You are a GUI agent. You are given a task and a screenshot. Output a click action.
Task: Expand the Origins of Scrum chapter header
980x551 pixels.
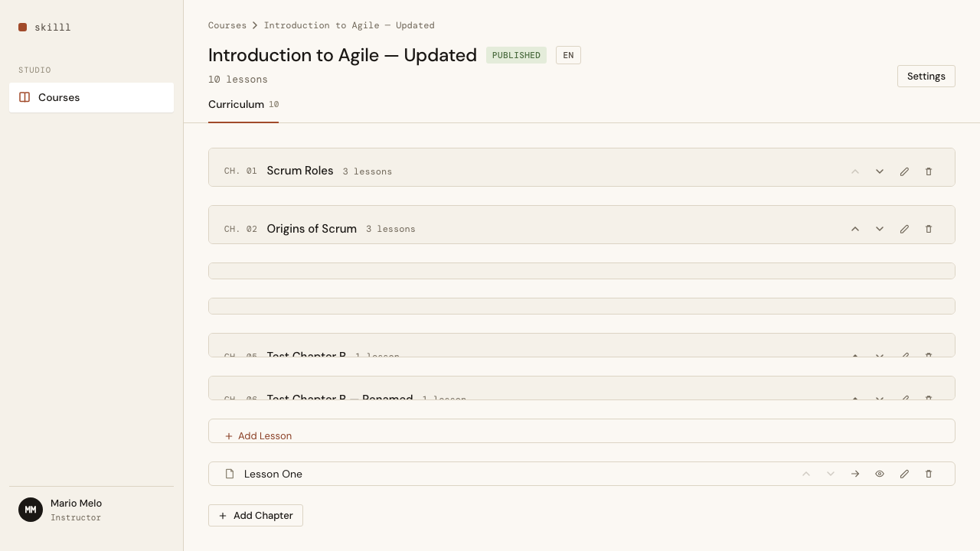582,224
